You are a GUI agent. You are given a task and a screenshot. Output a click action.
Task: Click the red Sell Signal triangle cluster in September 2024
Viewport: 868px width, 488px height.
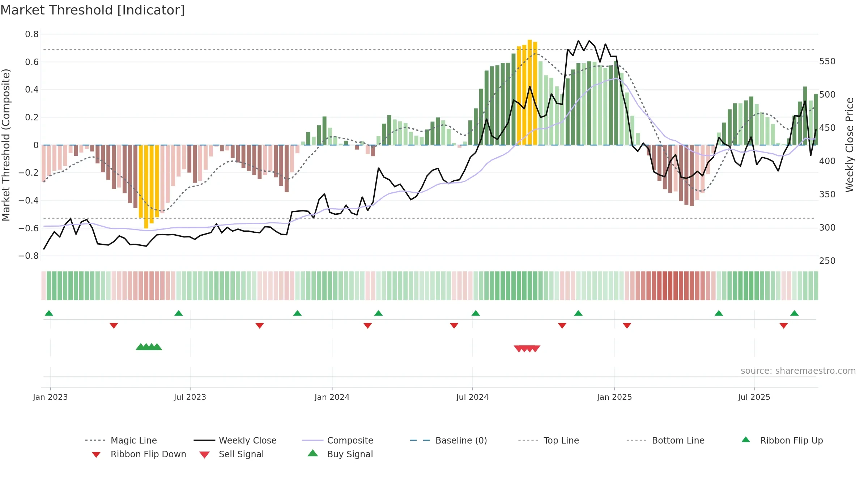pyautogui.click(x=527, y=348)
